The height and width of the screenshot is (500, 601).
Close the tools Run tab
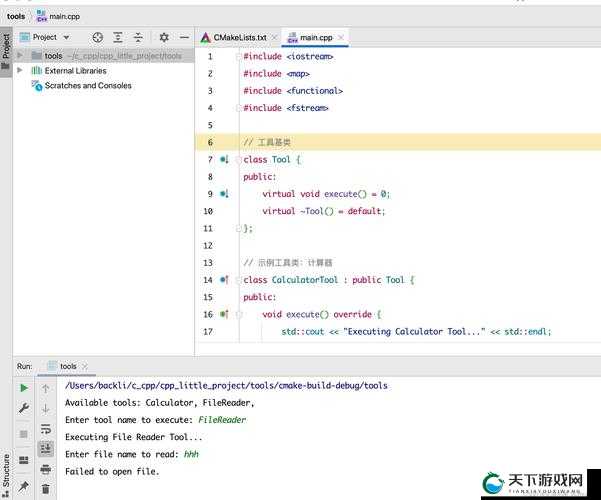(85, 366)
